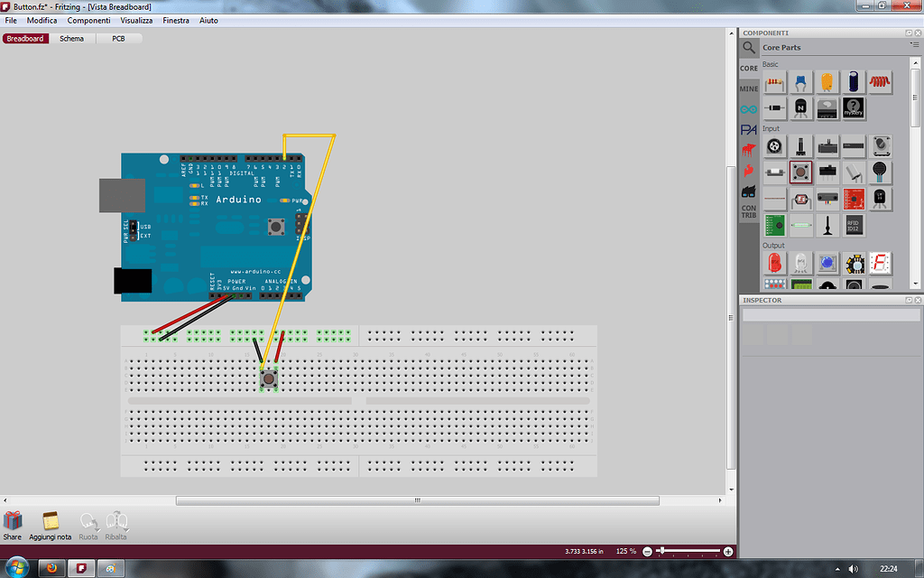Image resolution: width=924 pixels, height=578 pixels.
Task: Switch to the MINE parts bin
Action: [x=748, y=88]
